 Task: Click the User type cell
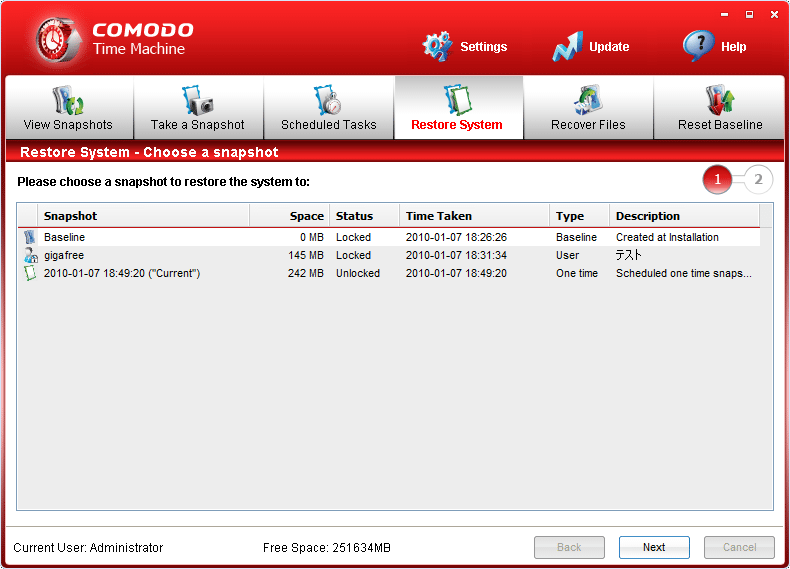[x=568, y=255]
